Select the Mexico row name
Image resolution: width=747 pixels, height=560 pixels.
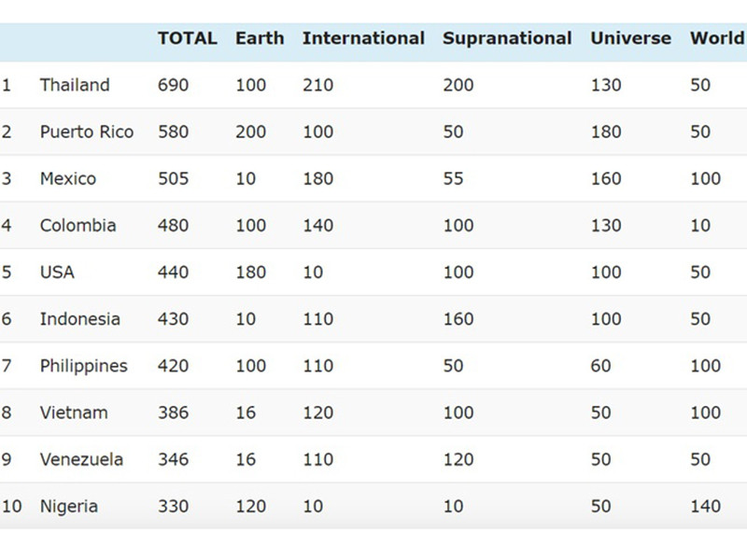tap(68, 178)
